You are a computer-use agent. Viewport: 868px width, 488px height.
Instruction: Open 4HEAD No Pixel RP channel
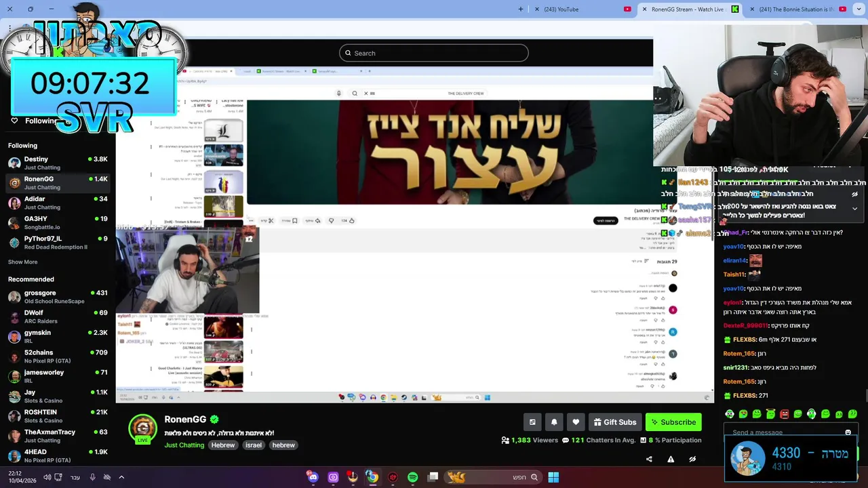tap(58, 455)
